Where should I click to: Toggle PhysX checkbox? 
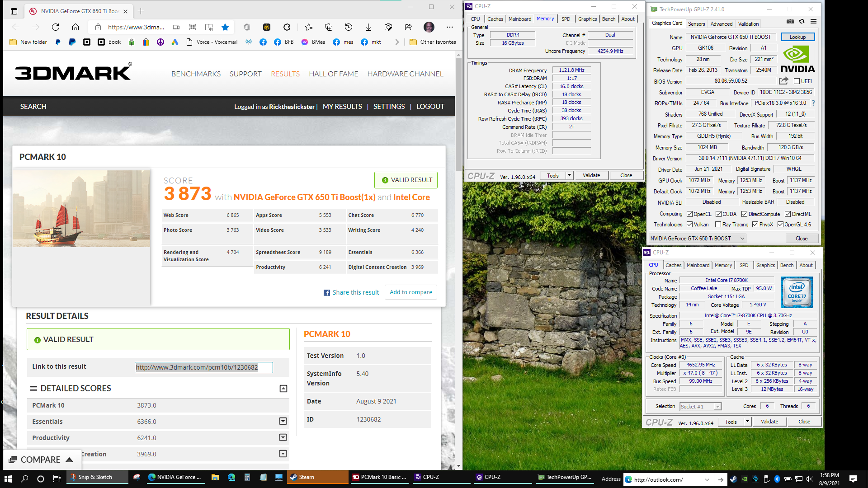[755, 225]
